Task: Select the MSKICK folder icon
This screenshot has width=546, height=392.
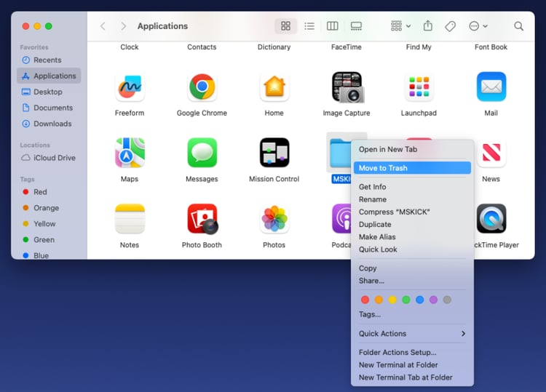Action: pyautogui.click(x=340, y=153)
